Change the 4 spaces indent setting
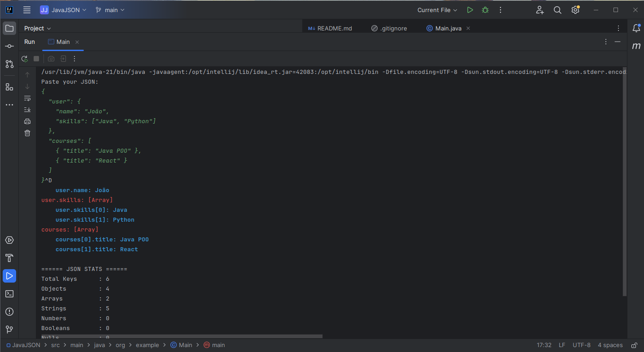Viewport: 644px width, 352px height. (x=610, y=345)
